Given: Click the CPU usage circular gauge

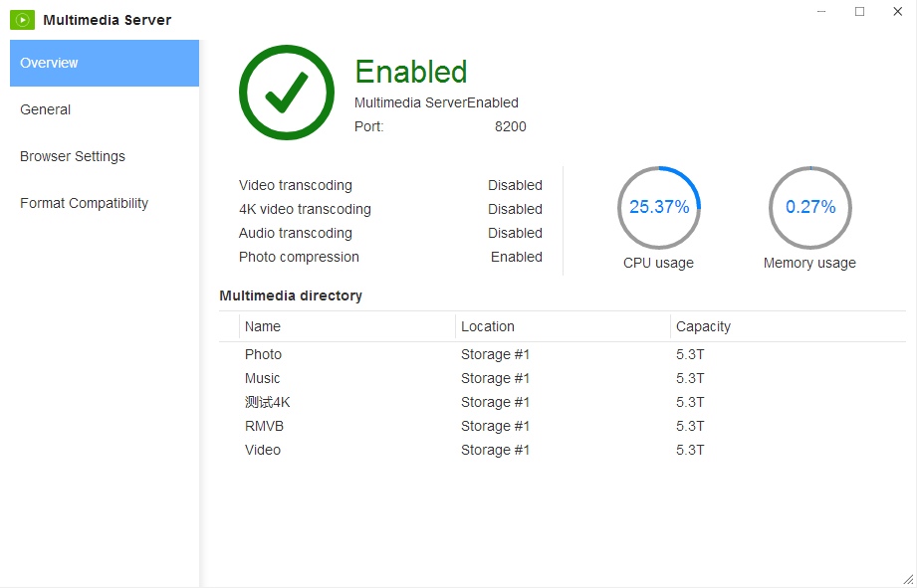Looking at the screenshot, I should pyautogui.click(x=659, y=207).
